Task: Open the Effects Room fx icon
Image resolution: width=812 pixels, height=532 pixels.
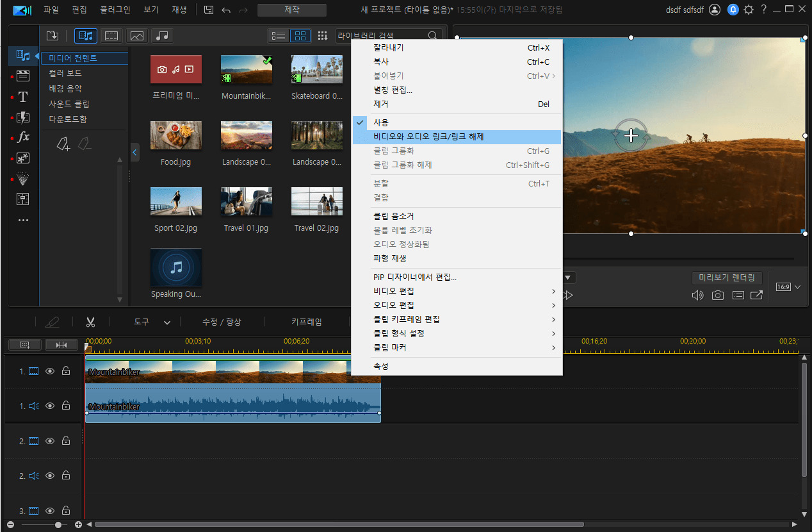Action: coord(23,137)
